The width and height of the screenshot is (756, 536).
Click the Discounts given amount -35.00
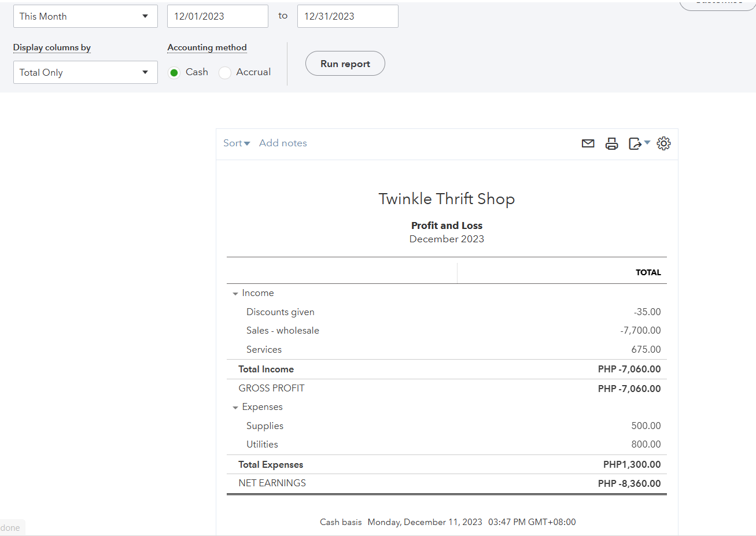point(647,312)
